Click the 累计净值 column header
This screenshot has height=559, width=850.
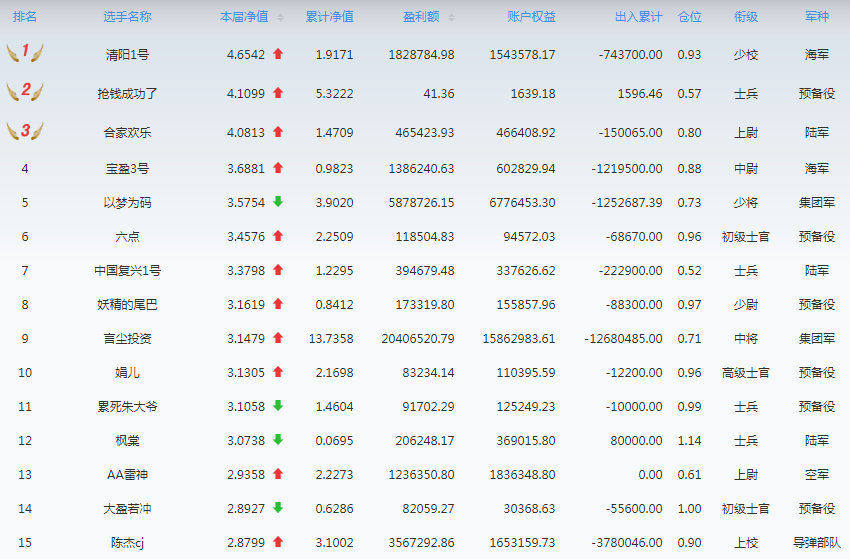point(330,17)
